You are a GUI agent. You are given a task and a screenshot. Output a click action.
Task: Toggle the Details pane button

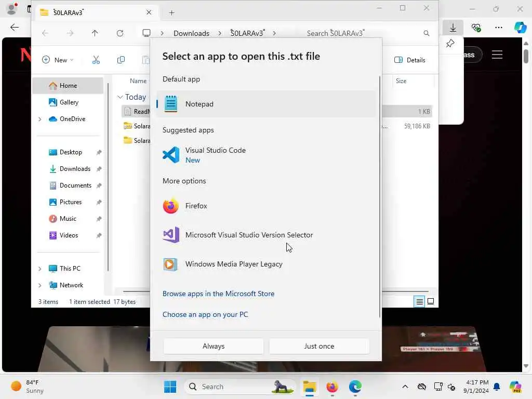coord(410,60)
